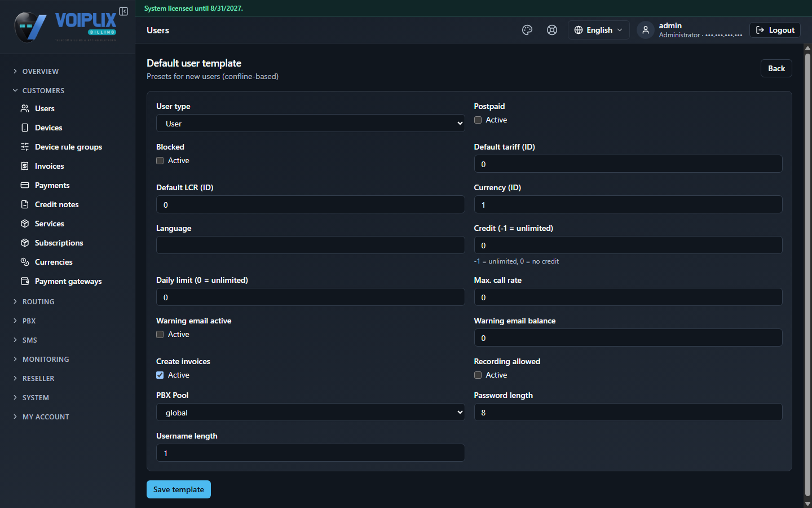The height and width of the screenshot is (508, 812).
Task: Open the PBX Pool dropdown
Action: pos(310,412)
